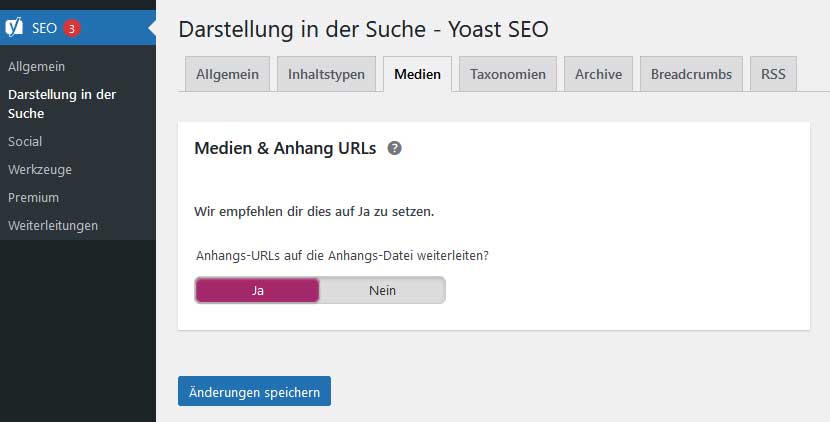Open Weiterleitungen in the sidebar
The height and width of the screenshot is (422, 830).
[53, 226]
